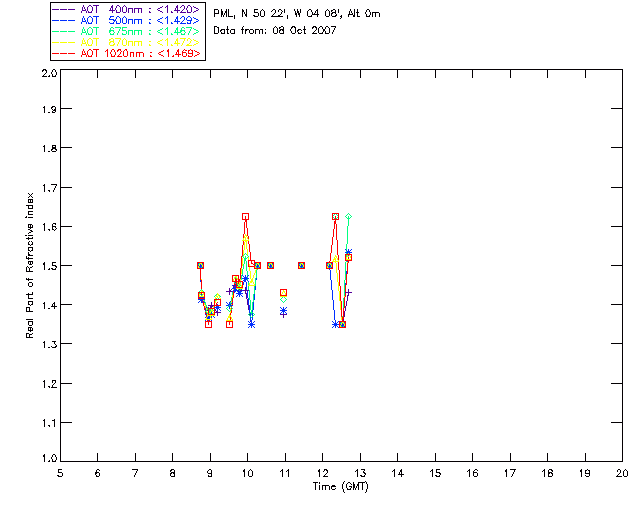Click the AOT 400nm purple legend entry

(x=127, y=9)
